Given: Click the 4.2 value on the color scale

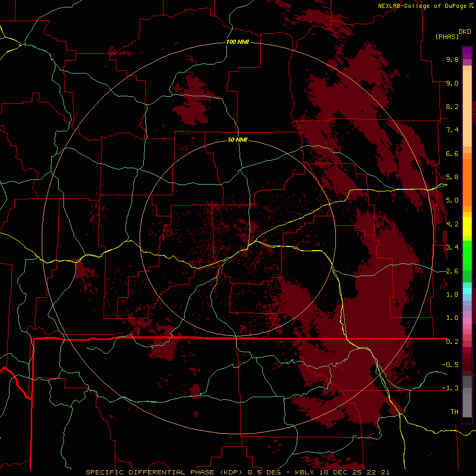Looking at the screenshot, I should point(452,224).
